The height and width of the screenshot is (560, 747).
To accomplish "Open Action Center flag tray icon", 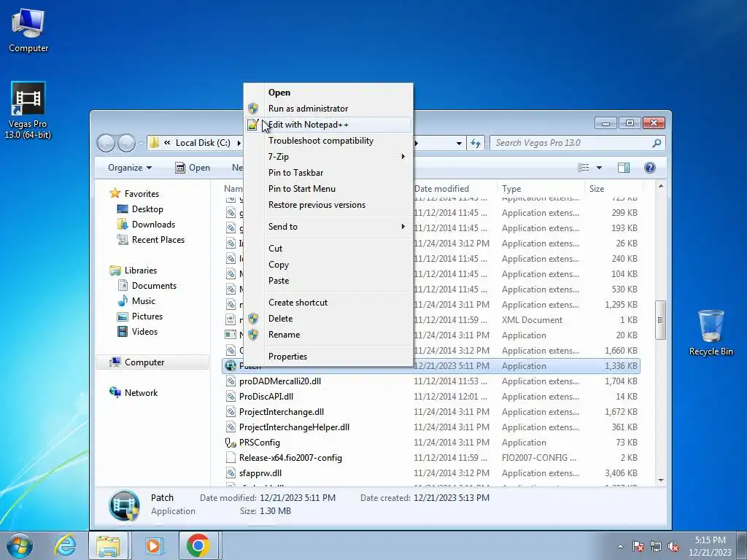I will pos(638,547).
